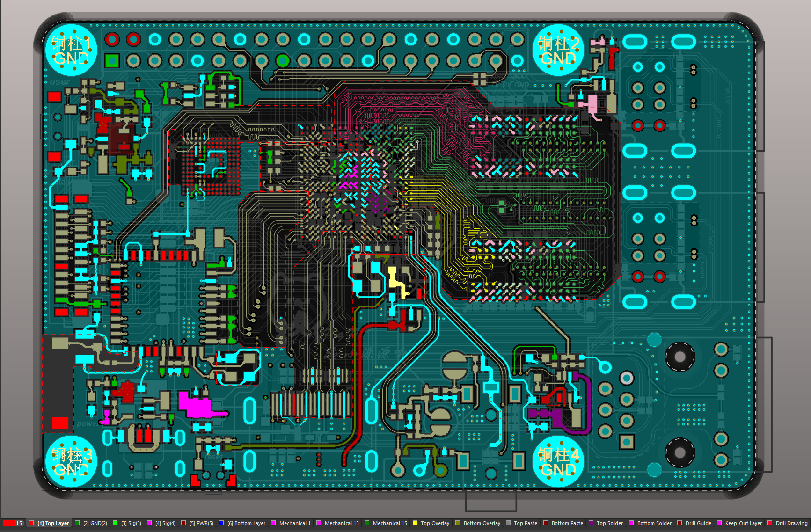811x532 pixels.
Task: Switch to the [6] Bottom Layer tab
Action: click(246, 523)
